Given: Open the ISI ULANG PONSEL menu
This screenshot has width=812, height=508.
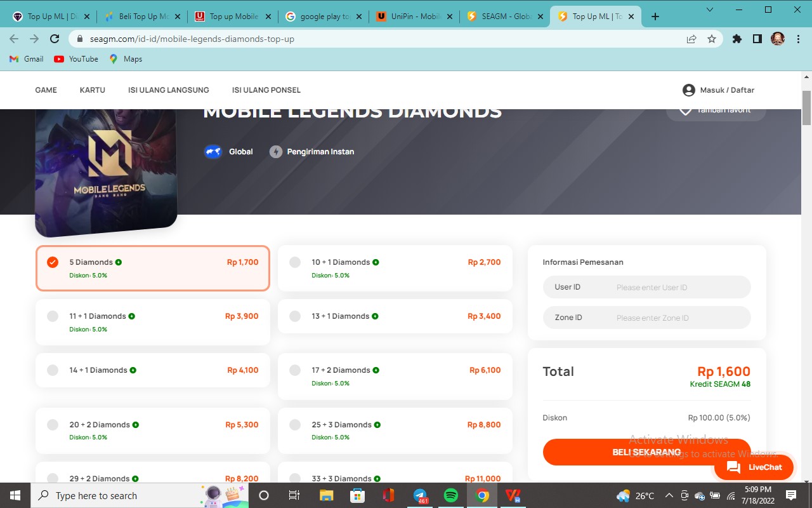Looking at the screenshot, I should pos(266,90).
